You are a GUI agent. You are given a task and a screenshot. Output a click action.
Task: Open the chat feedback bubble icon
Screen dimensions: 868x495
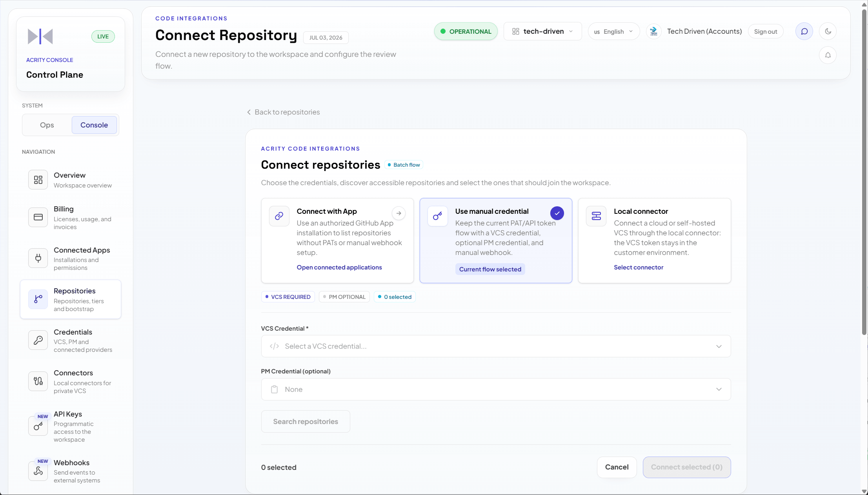pyautogui.click(x=804, y=31)
